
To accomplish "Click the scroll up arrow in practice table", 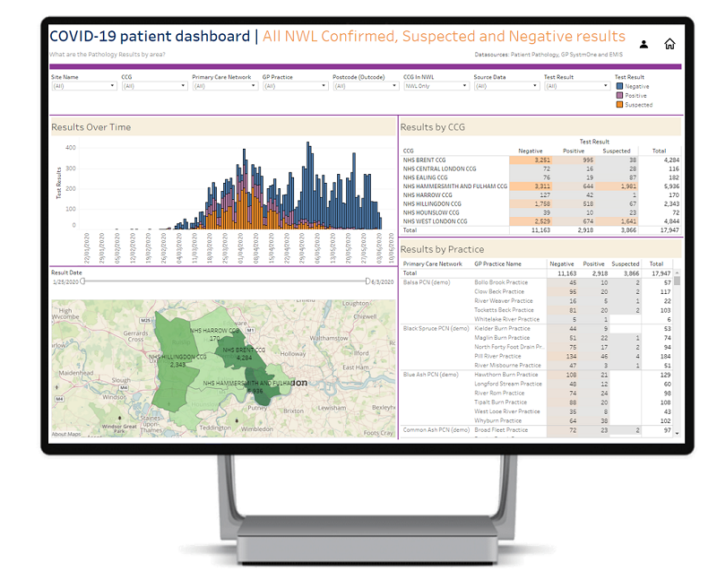I will click(x=678, y=272).
